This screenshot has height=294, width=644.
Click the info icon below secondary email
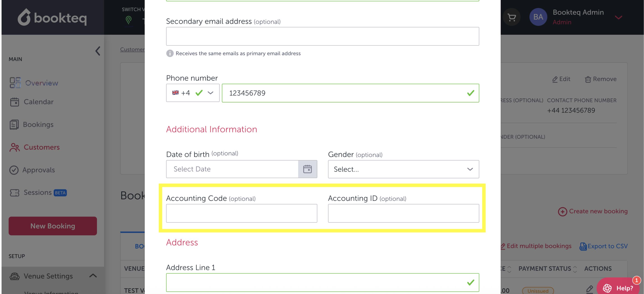tap(170, 53)
